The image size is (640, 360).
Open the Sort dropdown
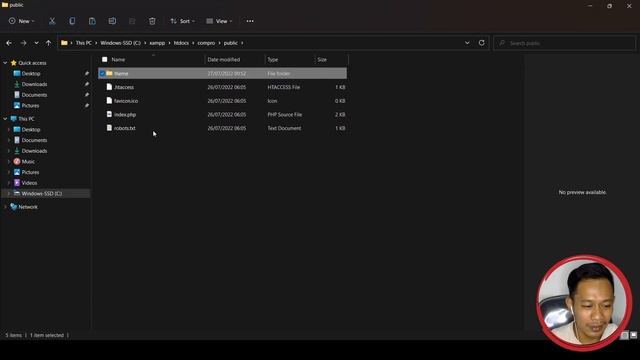(x=182, y=21)
